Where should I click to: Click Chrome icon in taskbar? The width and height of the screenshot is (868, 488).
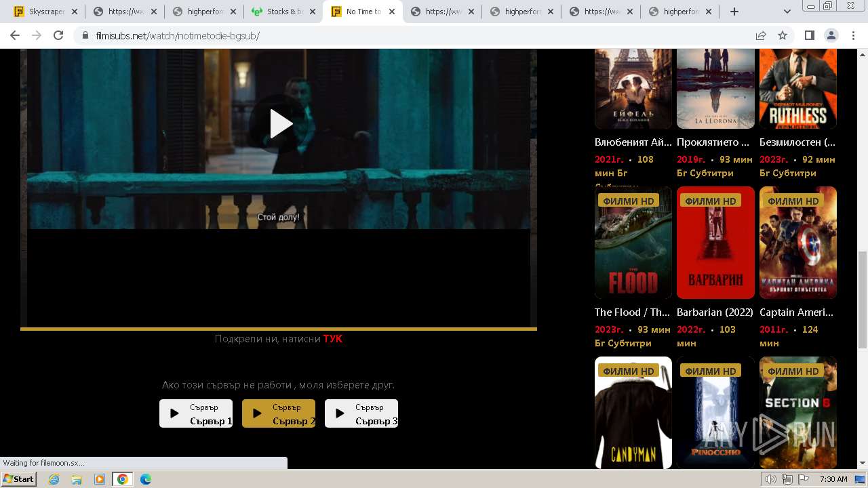123,479
